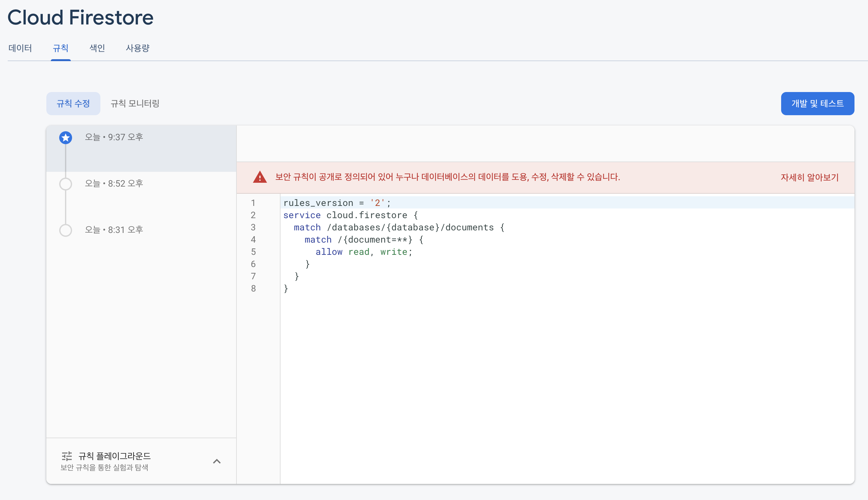Place cursor on allow read, write line
Image resolution: width=868 pixels, height=500 pixels.
pos(364,252)
